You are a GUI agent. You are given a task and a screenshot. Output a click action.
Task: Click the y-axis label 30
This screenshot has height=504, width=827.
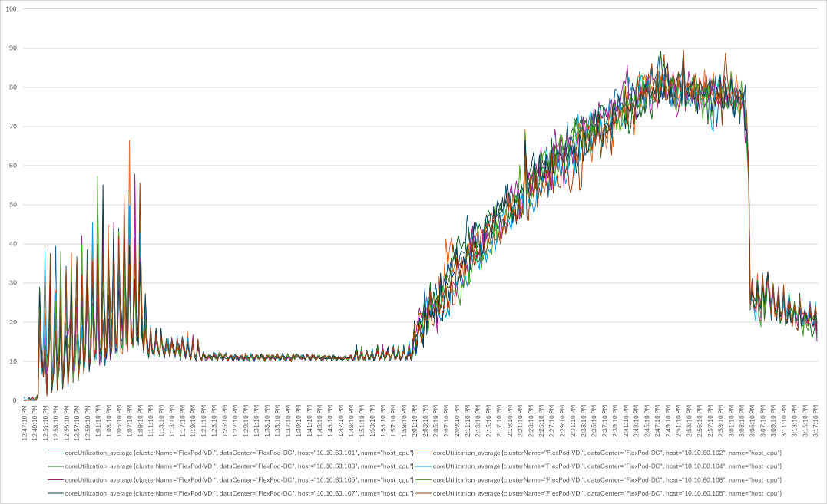[x=12, y=283]
